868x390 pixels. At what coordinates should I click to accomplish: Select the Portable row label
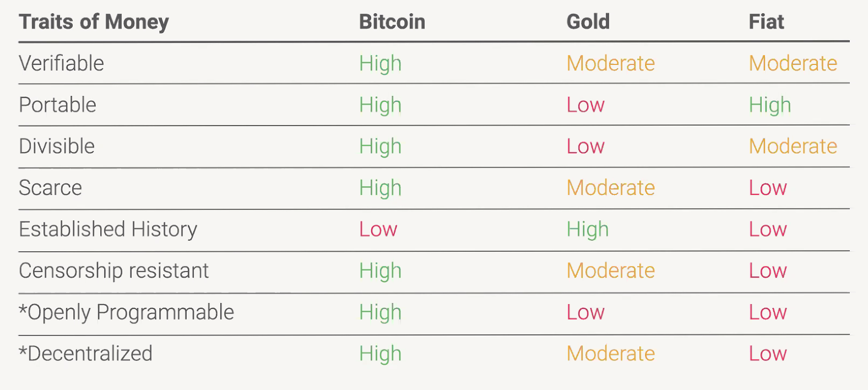[x=57, y=105]
